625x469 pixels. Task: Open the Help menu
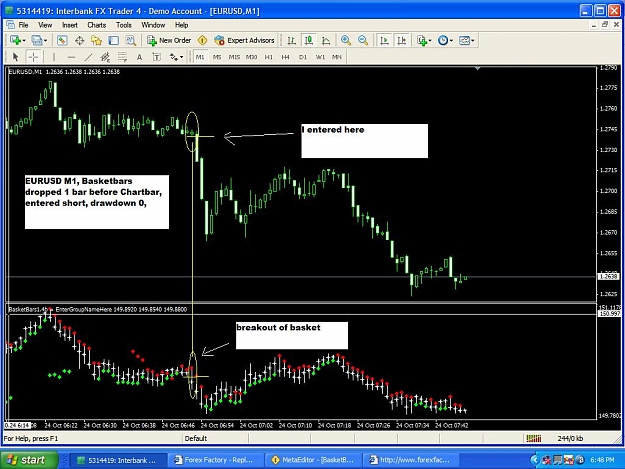tap(181, 25)
